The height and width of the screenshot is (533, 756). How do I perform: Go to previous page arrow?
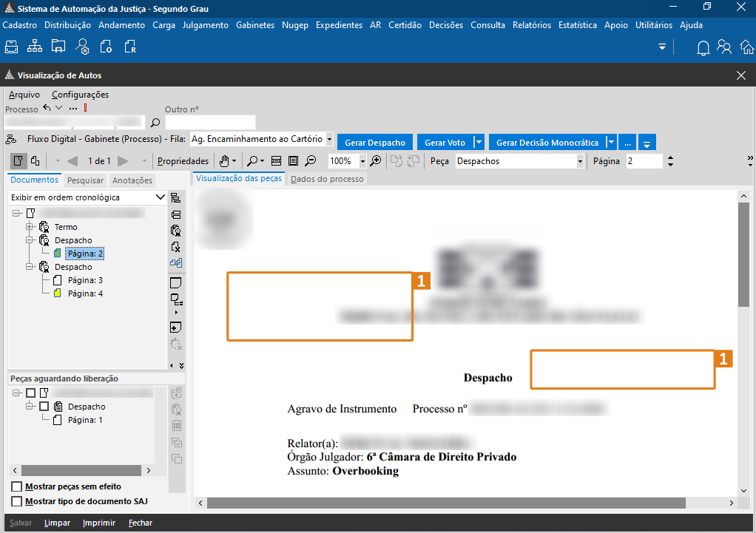click(72, 161)
